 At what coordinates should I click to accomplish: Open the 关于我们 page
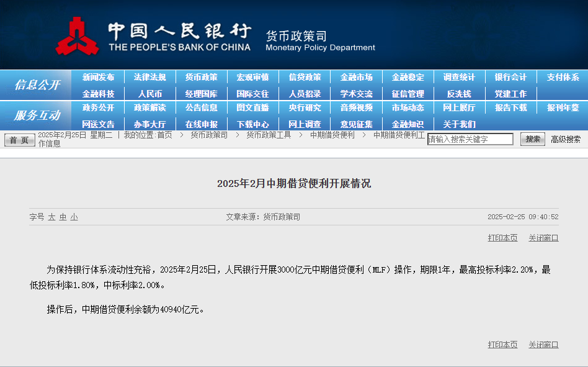coord(461,124)
